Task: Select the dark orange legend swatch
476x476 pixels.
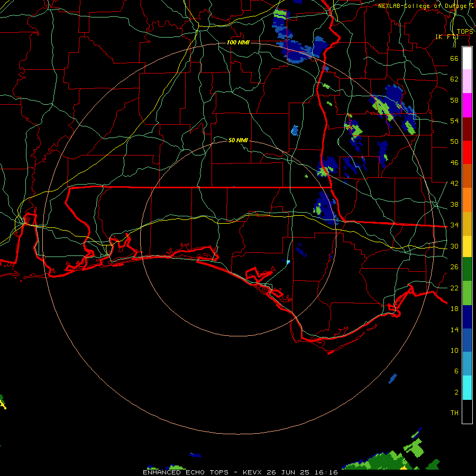Action: [x=467, y=176]
